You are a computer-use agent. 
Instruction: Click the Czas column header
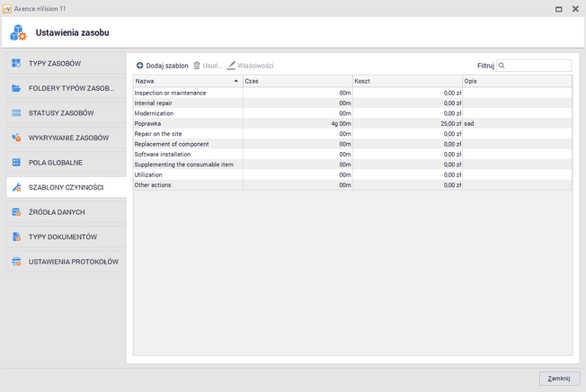(297, 80)
